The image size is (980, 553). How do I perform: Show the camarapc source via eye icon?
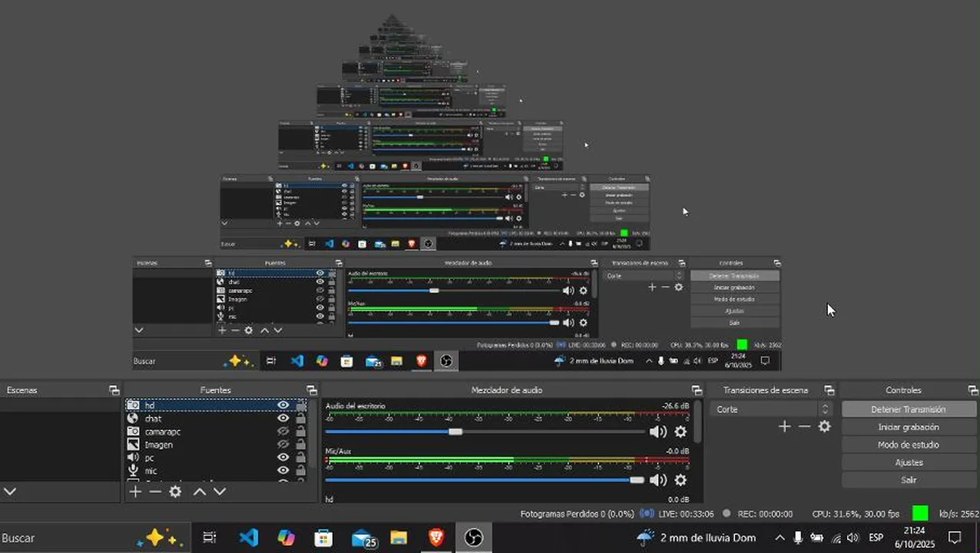283,431
